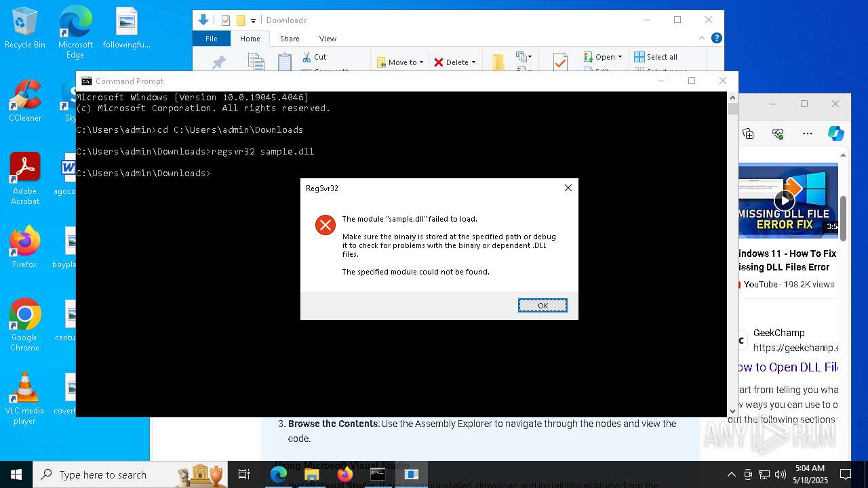Image resolution: width=868 pixels, height=488 pixels.
Task: Click OK in the RegSvr32 error dialog
Action: click(x=542, y=306)
